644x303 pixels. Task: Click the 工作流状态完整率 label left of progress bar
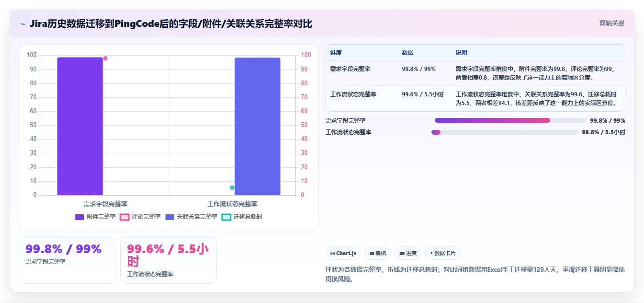(349, 132)
